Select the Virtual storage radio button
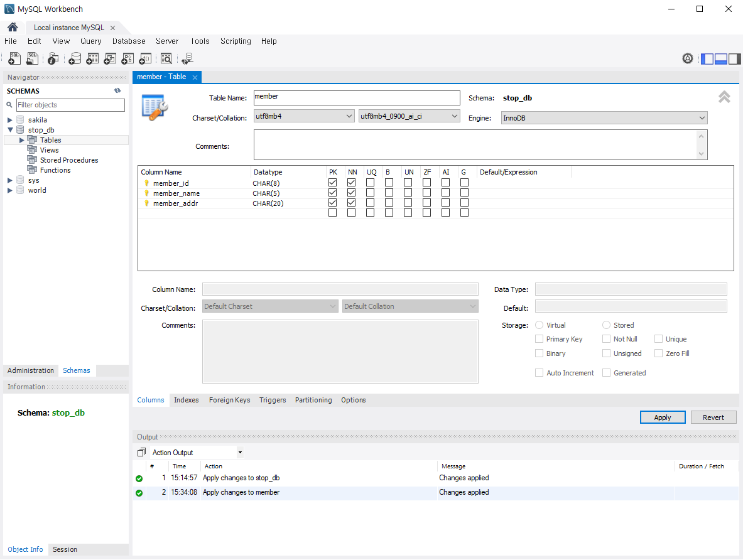743x560 pixels. pos(540,325)
